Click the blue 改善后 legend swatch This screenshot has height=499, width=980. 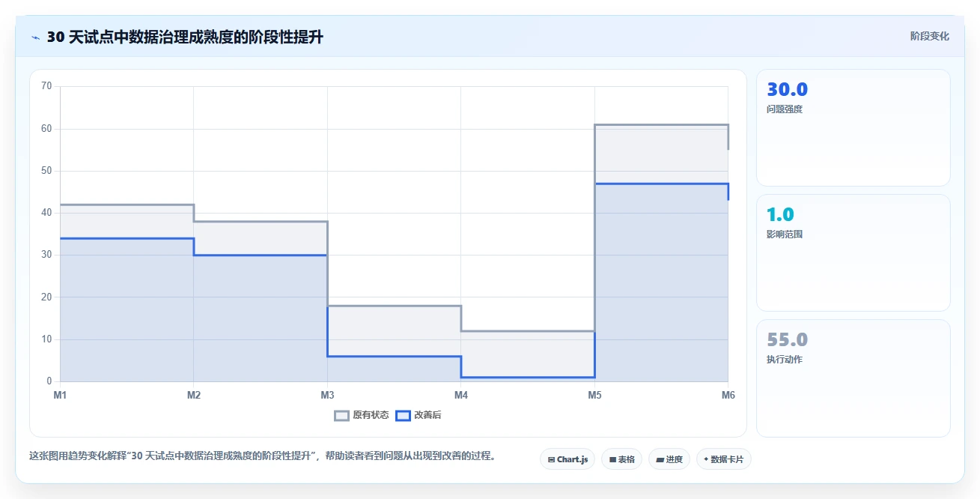pos(403,415)
